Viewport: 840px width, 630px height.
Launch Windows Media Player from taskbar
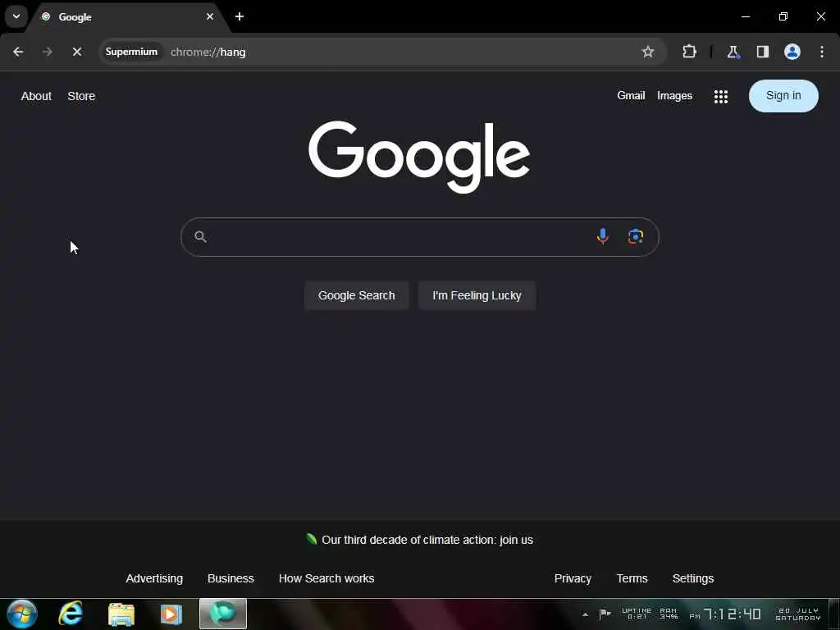(171, 614)
